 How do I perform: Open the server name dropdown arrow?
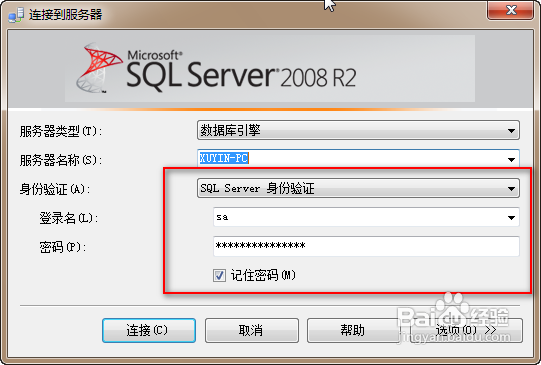pos(511,159)
